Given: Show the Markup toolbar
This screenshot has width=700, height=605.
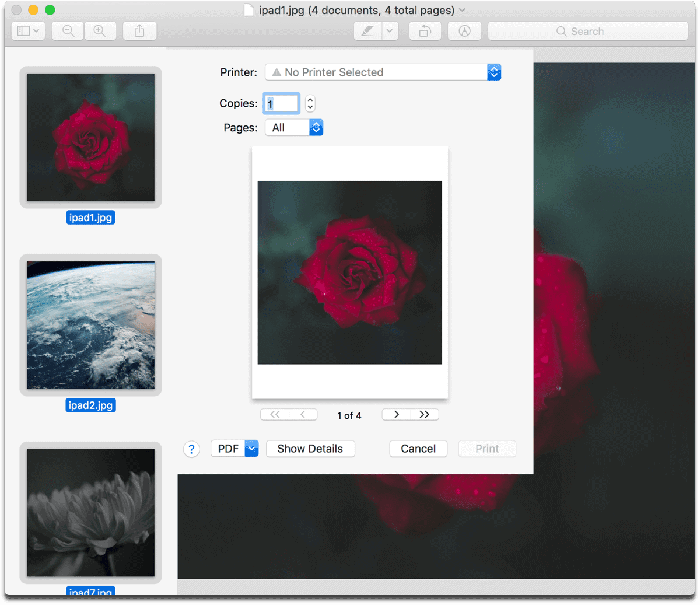Looking at the screenshot, I should click(464, 31).
